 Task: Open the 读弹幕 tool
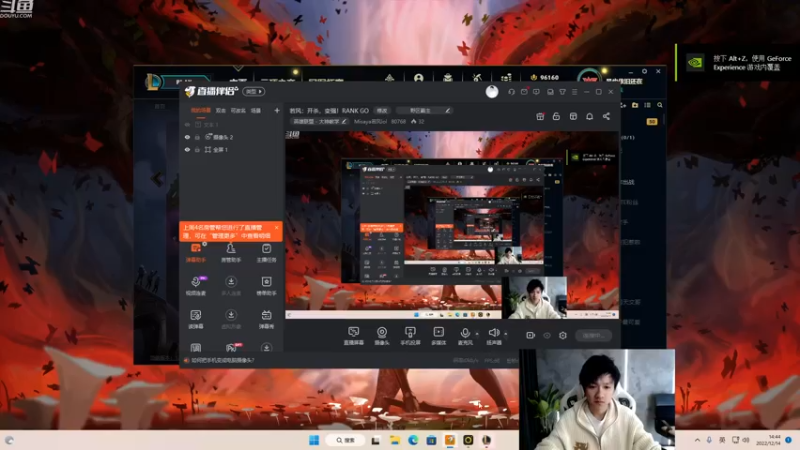pyautogui.click(x=196, y=319)
